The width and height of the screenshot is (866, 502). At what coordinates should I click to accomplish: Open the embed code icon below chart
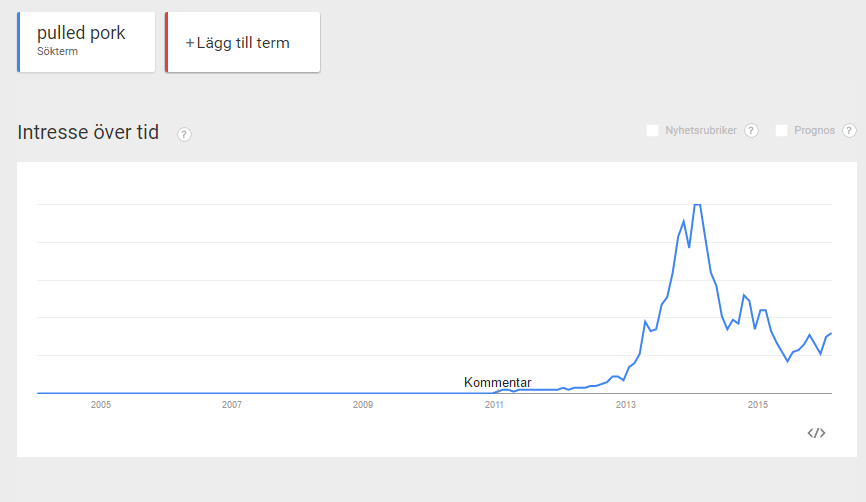[816, 433]
